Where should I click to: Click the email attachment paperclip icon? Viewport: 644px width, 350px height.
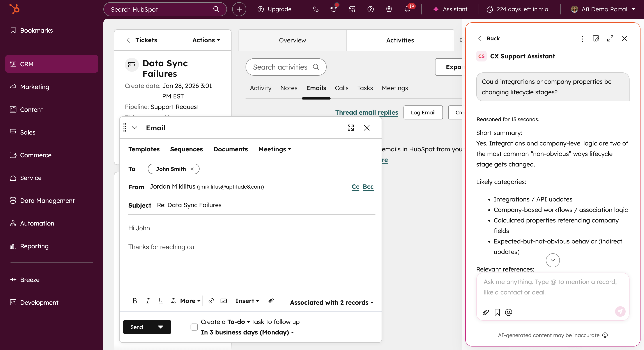click(x=271, y=301)
